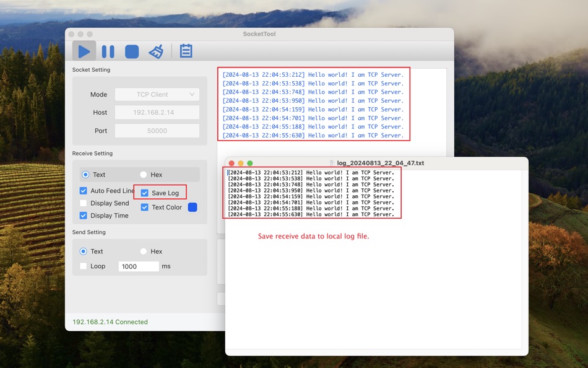Click the Host address input field

click(x=157, y=112)
